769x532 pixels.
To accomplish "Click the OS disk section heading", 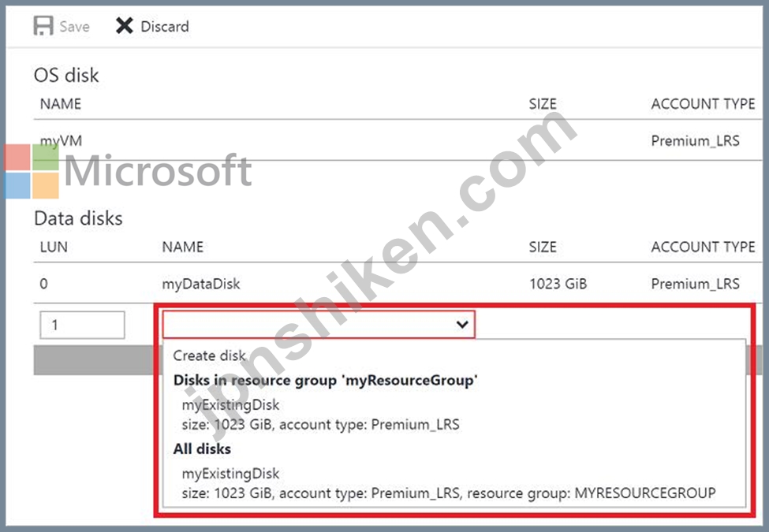I will pyautogui.click(x=66, y=76).
